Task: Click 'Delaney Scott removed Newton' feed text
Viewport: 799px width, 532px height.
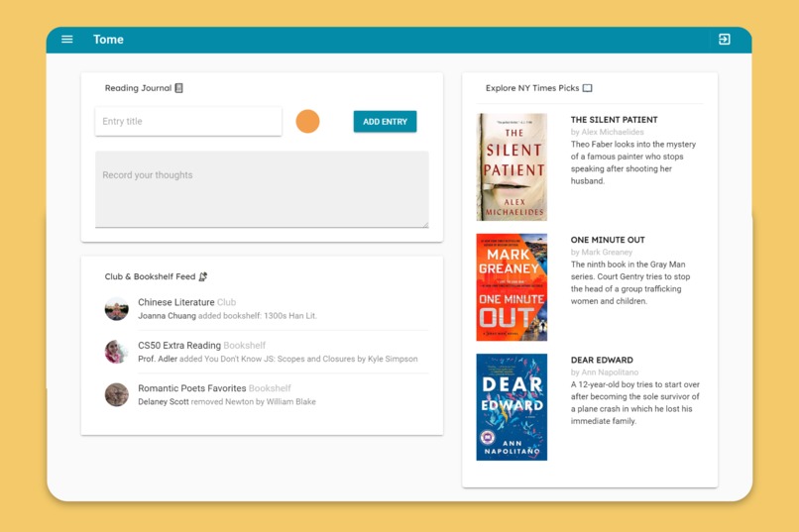Action: point(227,401)
